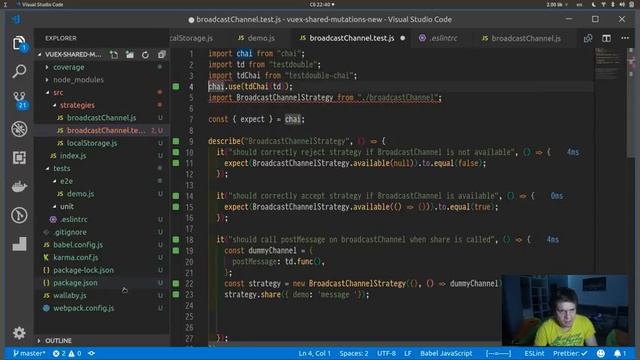Click the Prettier status item
Image resolution: width=640 pixels, height=360 pixels.
pyautogui.click(x=570, y=353)
